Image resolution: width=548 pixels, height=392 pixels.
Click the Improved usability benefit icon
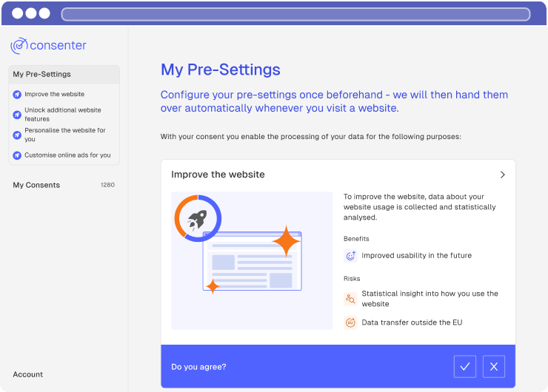click(350, 256)
